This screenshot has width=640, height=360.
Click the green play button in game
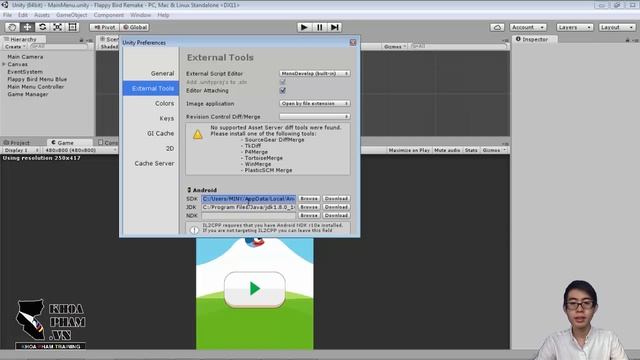pos(255,289)
